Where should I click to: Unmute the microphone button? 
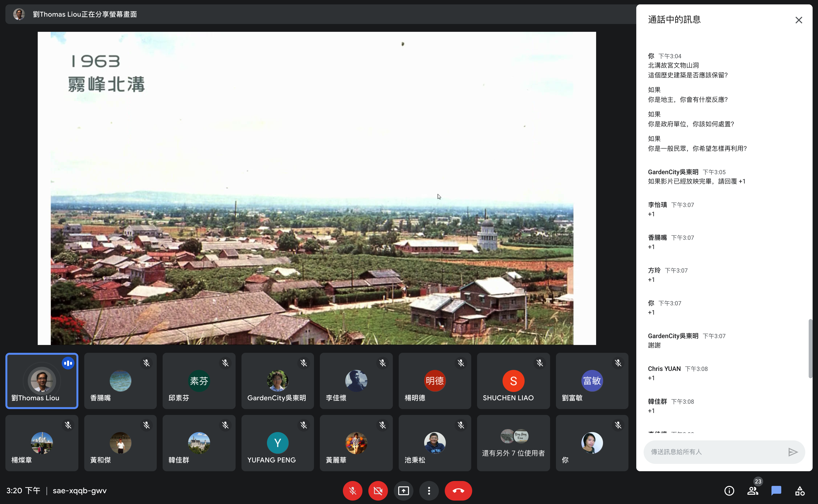pyautogui.click(x=352, y=491)
